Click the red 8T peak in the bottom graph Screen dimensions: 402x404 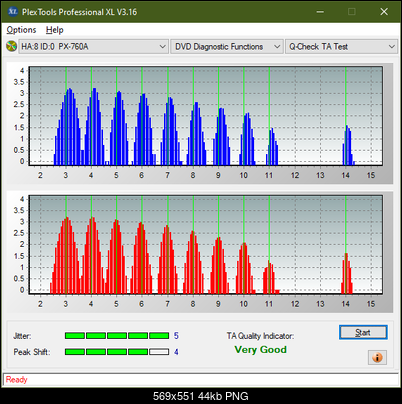(193, 262)
